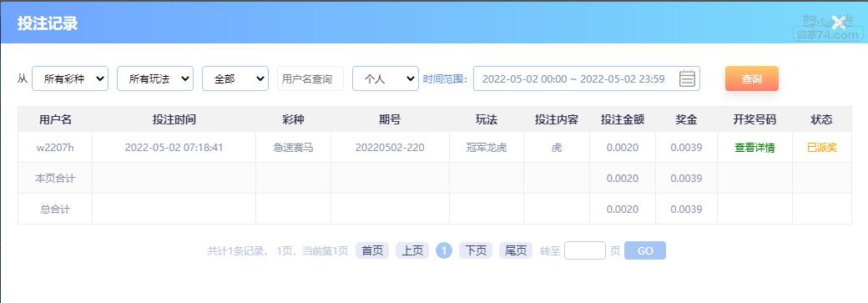Click the 已派奖 status text
Screen dimensions: 868x303
[x=822, y=148]
